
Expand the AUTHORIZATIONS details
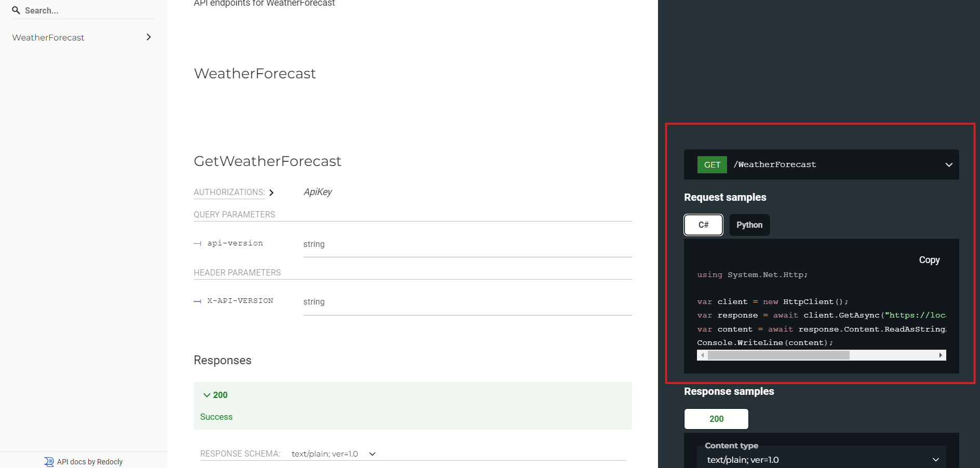tap(229, 192)
